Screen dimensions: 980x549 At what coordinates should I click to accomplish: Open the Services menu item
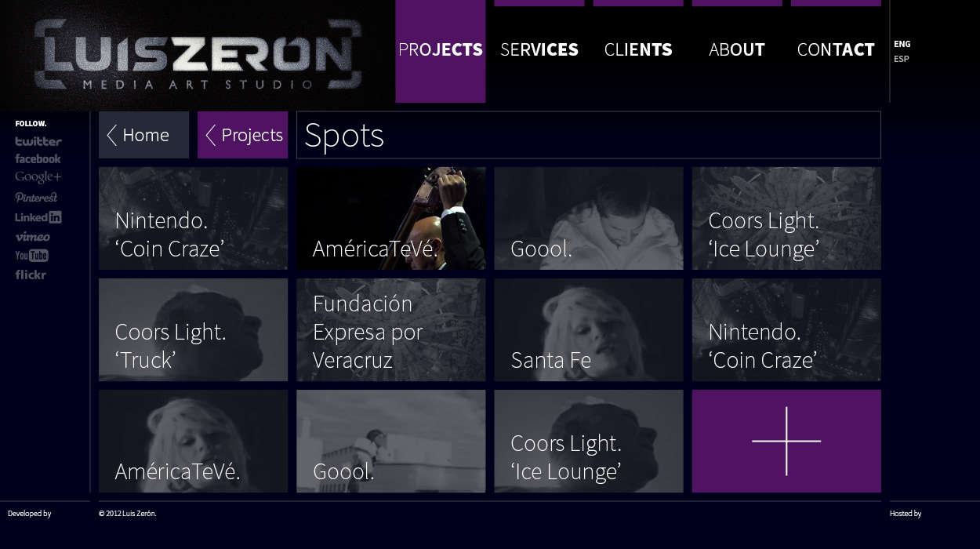pyautogui.click(x=539, y=51)
